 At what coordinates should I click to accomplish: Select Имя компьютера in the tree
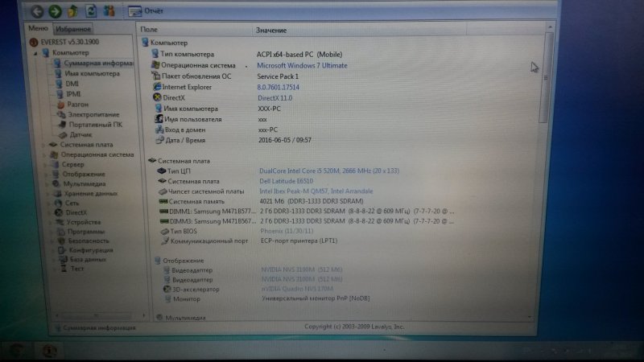point(92,73)
